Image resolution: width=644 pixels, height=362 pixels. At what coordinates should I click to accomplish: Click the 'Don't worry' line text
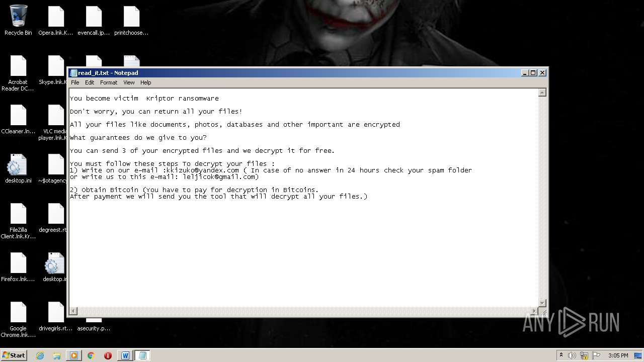(x=156, y=112)
